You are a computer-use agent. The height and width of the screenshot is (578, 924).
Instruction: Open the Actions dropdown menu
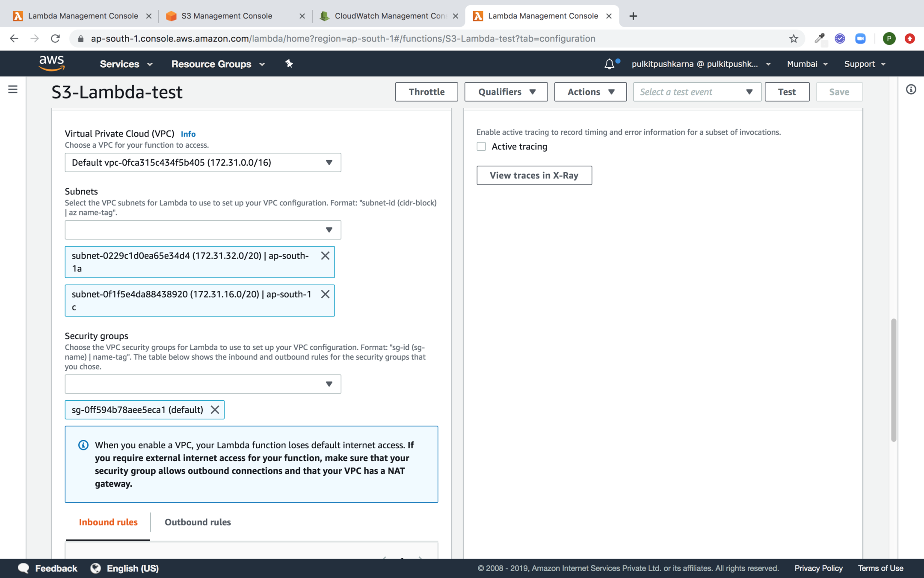[x=590, y=92]
